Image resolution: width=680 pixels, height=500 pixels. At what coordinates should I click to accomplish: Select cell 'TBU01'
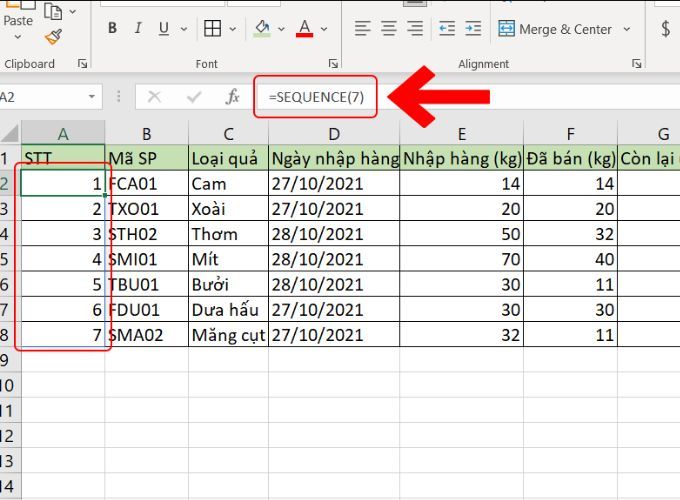point(147,284)
